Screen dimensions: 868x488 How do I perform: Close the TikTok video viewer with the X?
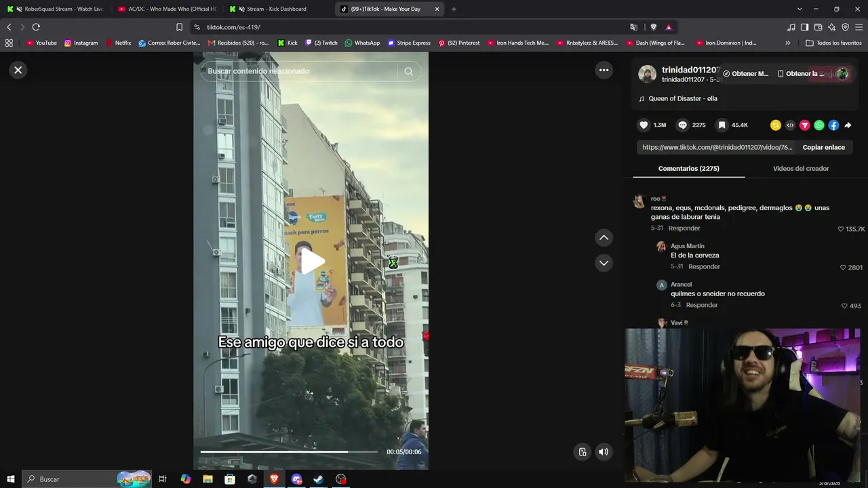(18, 70)
